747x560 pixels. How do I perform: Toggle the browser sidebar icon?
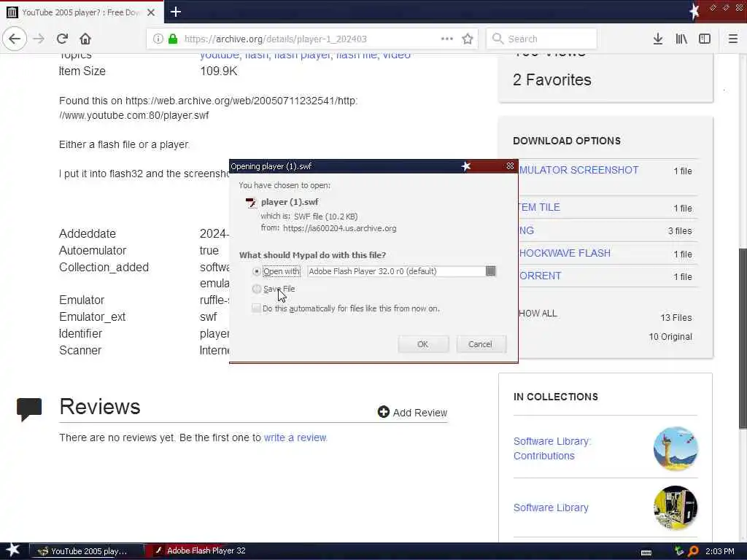[705, 39]
